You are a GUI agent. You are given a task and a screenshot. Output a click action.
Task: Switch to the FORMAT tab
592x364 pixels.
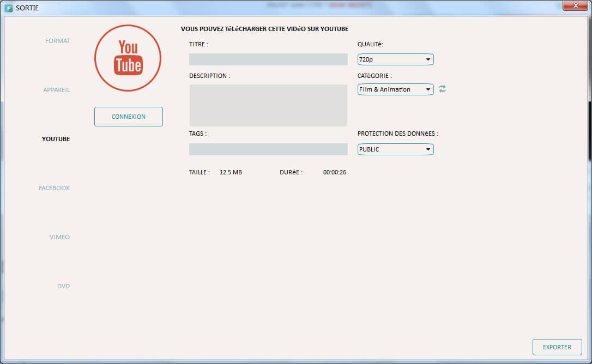pos(57,41)
